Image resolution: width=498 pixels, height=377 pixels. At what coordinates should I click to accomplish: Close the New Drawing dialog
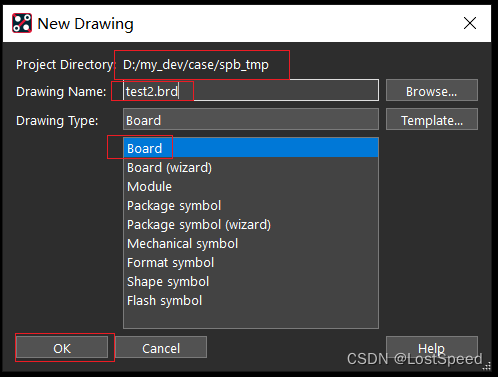pyautogui.click(x=470, y=23)
